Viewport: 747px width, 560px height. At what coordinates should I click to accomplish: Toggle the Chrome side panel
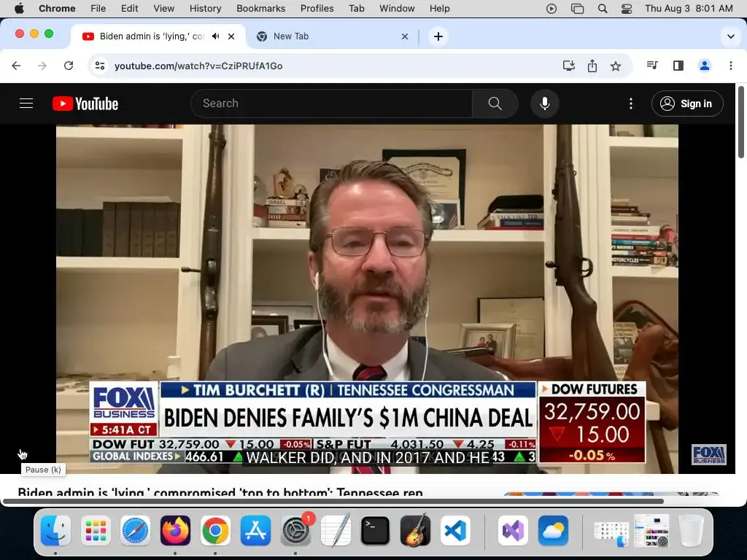point(678,66)
